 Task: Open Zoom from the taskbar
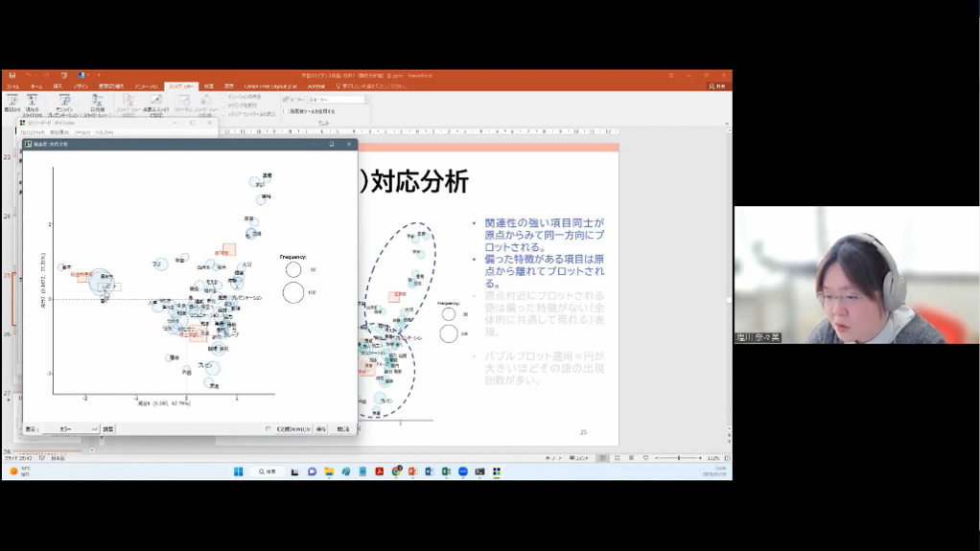tap(463, 471)
